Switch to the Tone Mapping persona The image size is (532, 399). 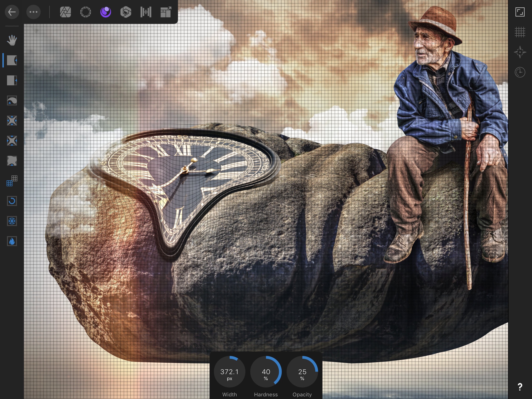146,12
